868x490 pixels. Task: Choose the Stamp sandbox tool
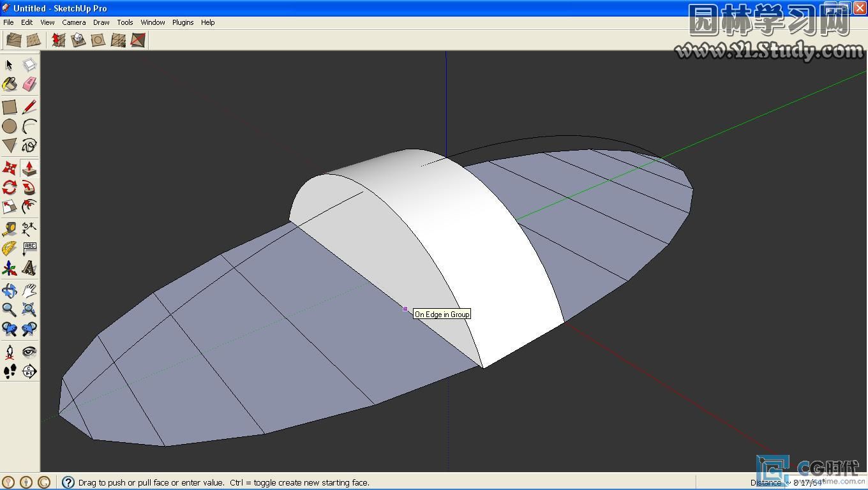(78, 40)
